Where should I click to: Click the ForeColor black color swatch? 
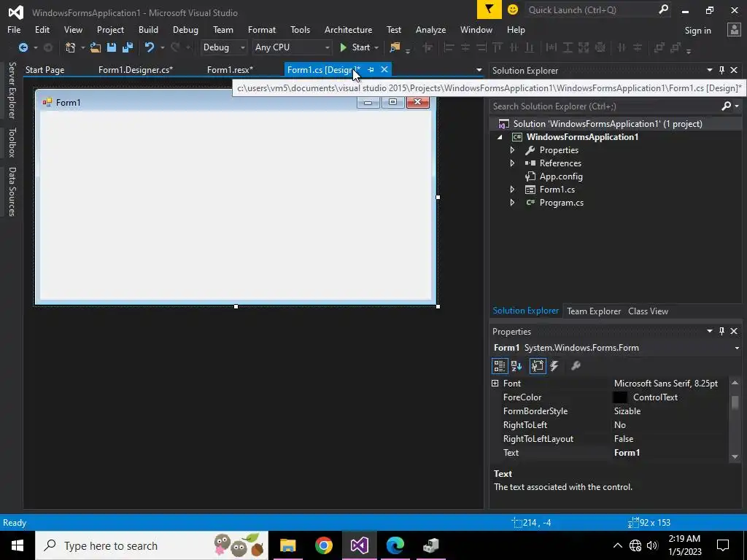click(x=620, y=397)
